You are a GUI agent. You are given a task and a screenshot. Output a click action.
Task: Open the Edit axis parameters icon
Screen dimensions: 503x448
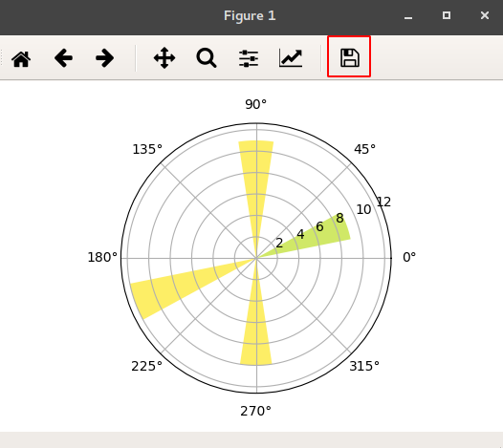[291, 58]
